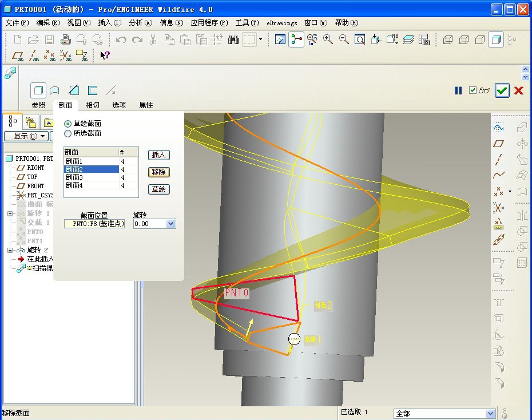This screenshot has height=420, width=532.
Task: Select the RIGHT datum plane in tree
Action: (35, 168)
